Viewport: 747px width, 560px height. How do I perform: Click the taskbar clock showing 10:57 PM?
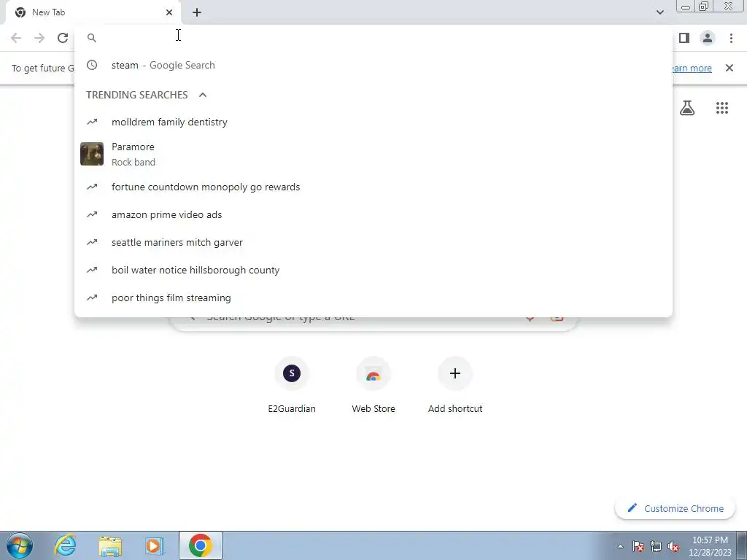pos(710,546)
